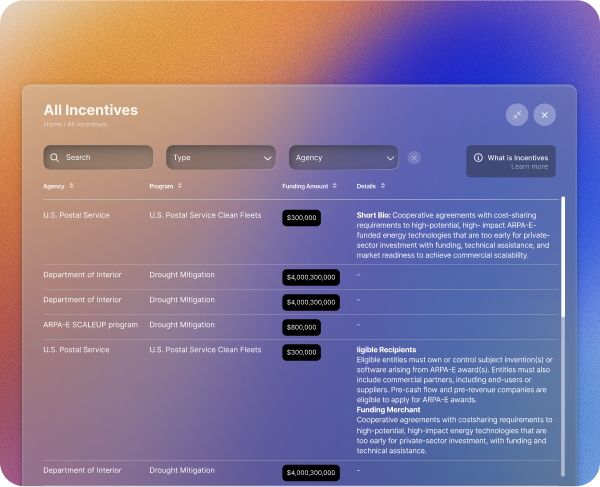The image size is (600, 487).
Task: Click the first $4,000,300,000 funding badge
Action: tap(311, 277)
